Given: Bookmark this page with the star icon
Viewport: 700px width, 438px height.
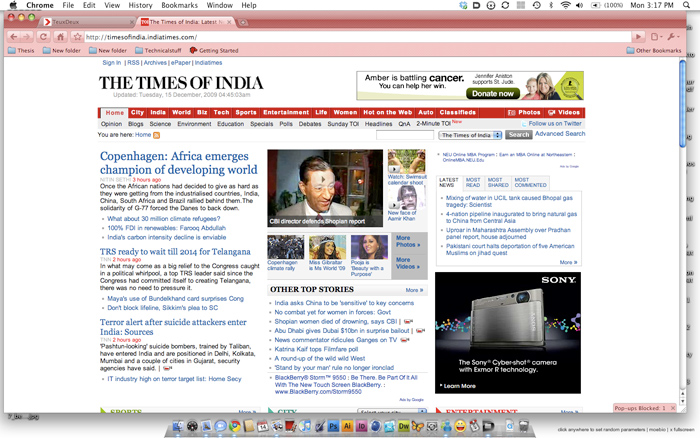Looking at the screenshot, I should point(77,37).
